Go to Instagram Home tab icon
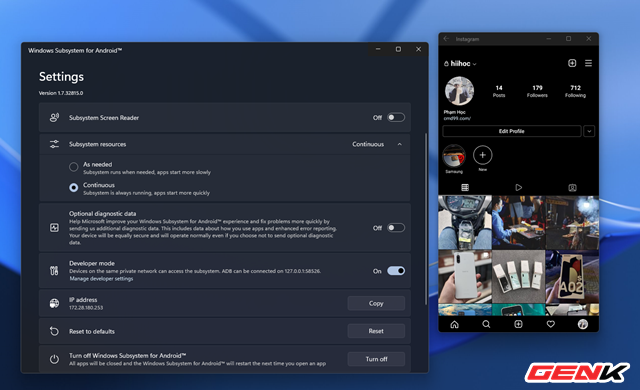Image resolution: width=640 pixels, height=390 pixels. (x=454, y=324)
